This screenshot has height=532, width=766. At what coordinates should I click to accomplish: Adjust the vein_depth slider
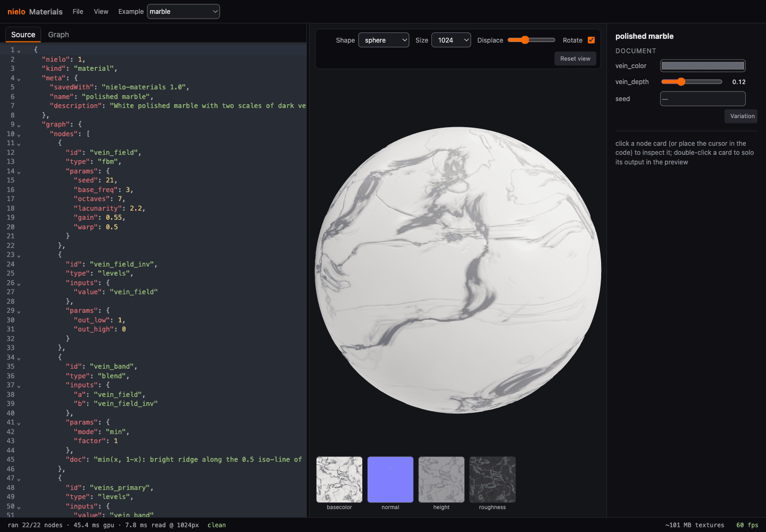pos(692,82)
